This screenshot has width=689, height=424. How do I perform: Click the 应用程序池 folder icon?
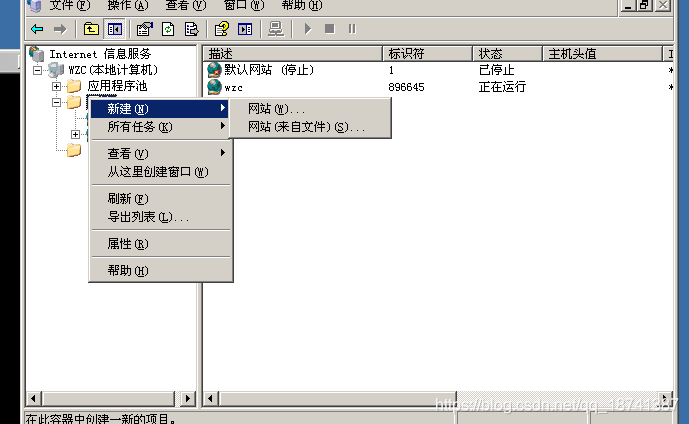74,86
